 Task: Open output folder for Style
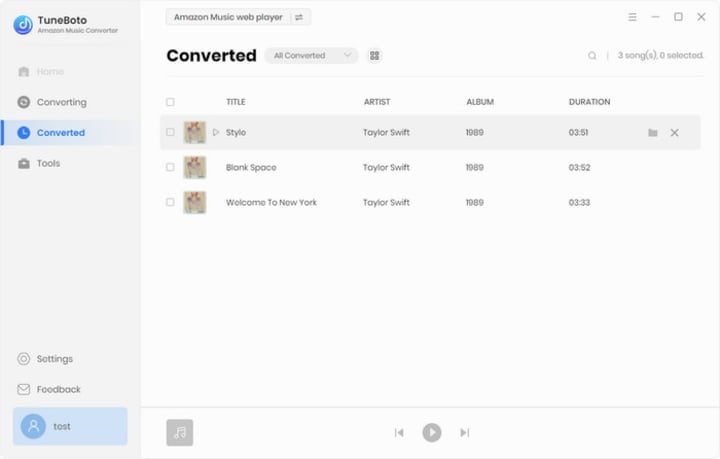[653, 133]
